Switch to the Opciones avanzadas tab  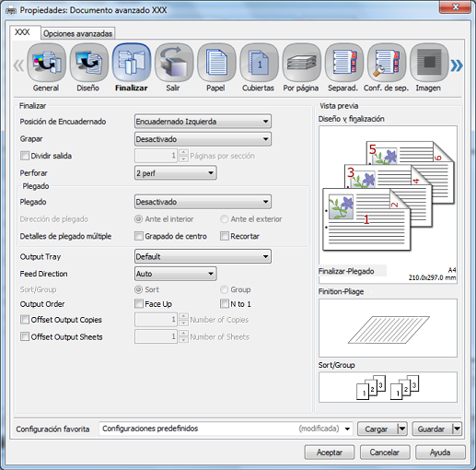77,33
